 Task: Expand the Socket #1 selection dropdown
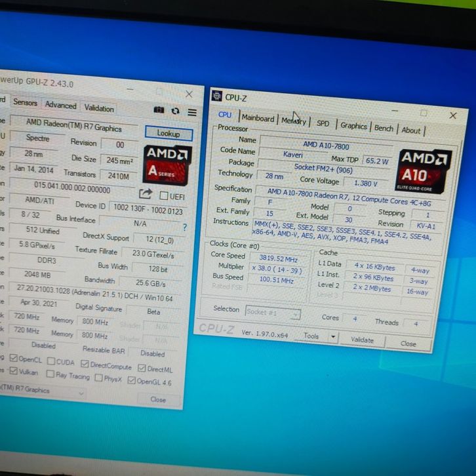point(294,315)
